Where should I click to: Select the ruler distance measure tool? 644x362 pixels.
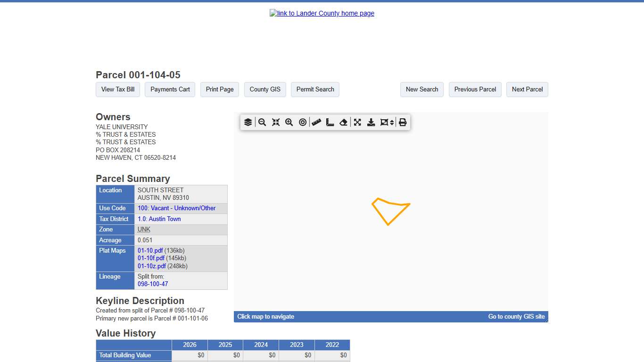316,123
